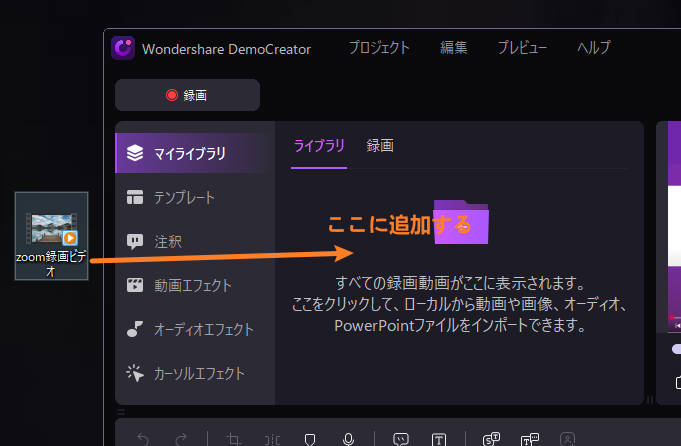Click the redo arrow in timeline toolbar
This screenshot has width=681, height=446.
tap(181, 439)
